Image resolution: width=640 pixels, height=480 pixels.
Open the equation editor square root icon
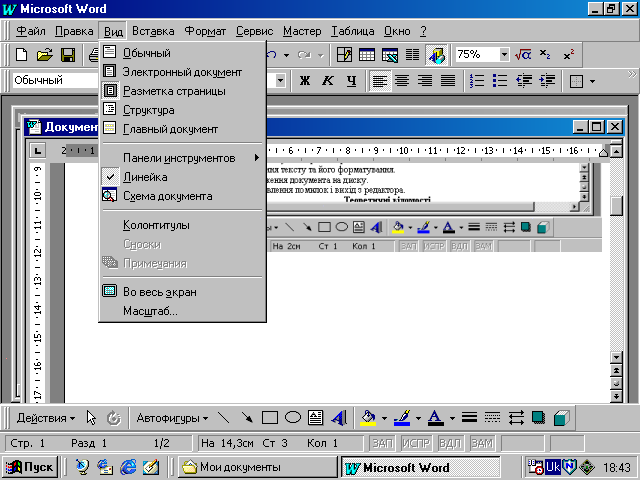(x=523, y=55)
